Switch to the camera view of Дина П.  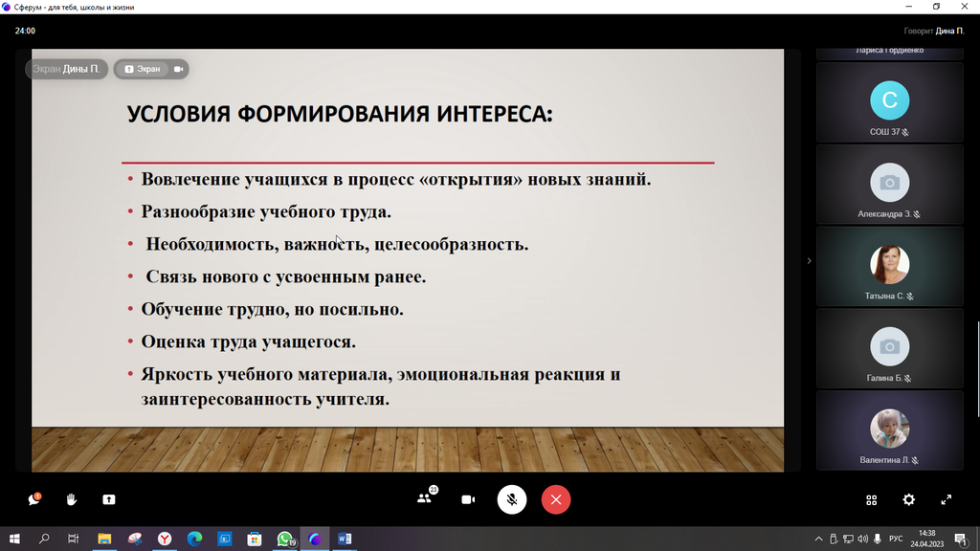pyautogui.click(x=179, y=69)
